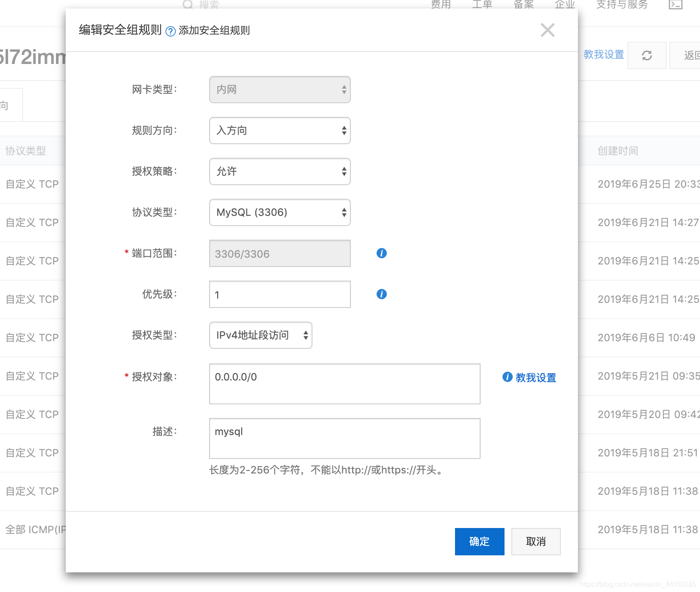Click the 描述 textarea containing mysql
700x592 pixels.
345,438
